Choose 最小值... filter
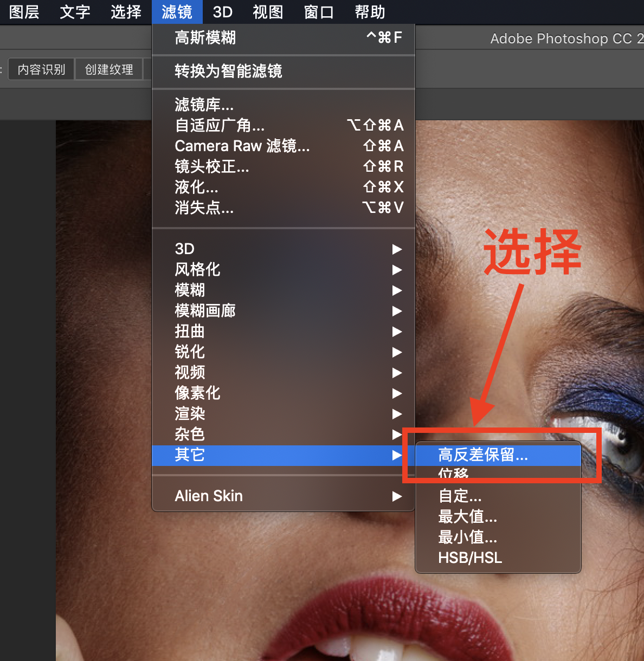The height and width of the screenshot is (661, 644). (x=498, y=537)
